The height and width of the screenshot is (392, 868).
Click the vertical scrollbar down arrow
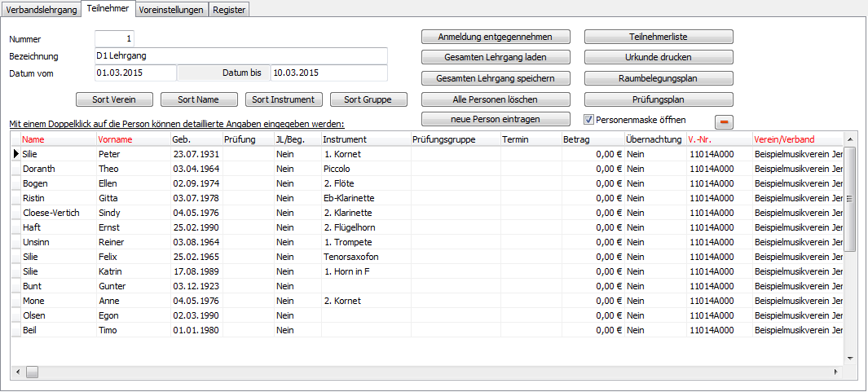850,358
